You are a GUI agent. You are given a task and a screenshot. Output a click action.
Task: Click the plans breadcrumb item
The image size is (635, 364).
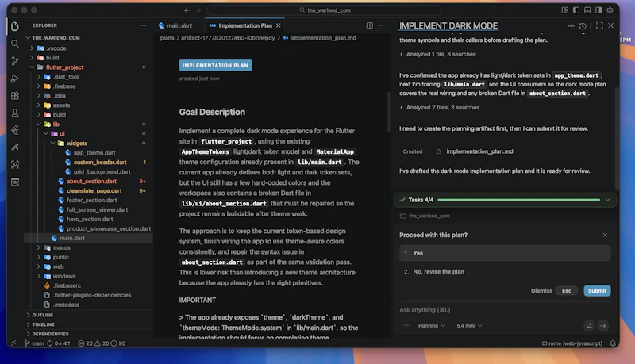[167, 38]
